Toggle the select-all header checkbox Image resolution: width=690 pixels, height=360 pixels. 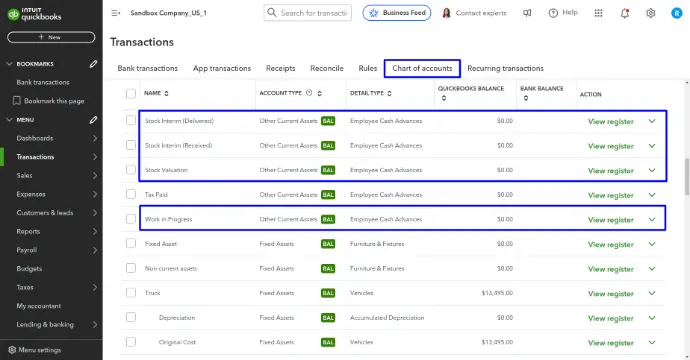coord(131,93)
